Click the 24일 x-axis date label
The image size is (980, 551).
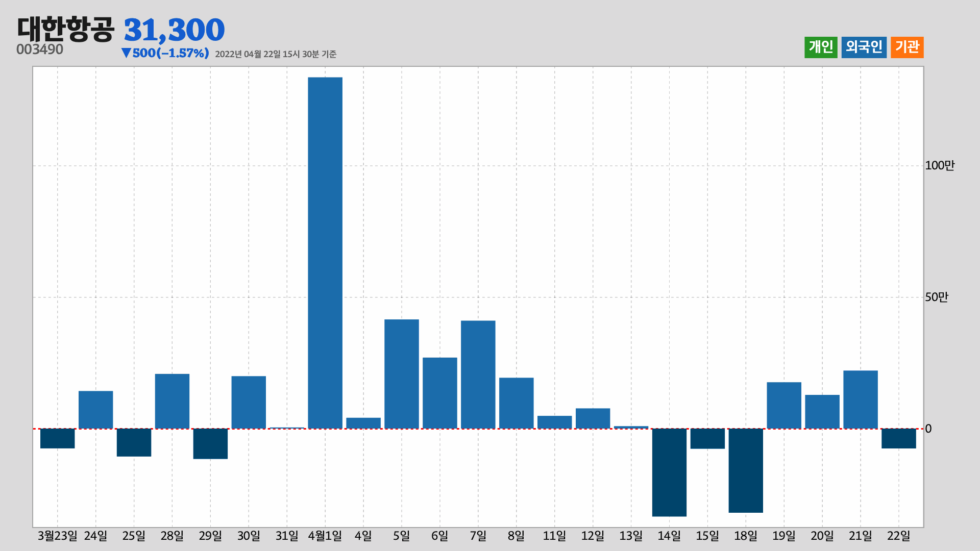pos(96,536)
